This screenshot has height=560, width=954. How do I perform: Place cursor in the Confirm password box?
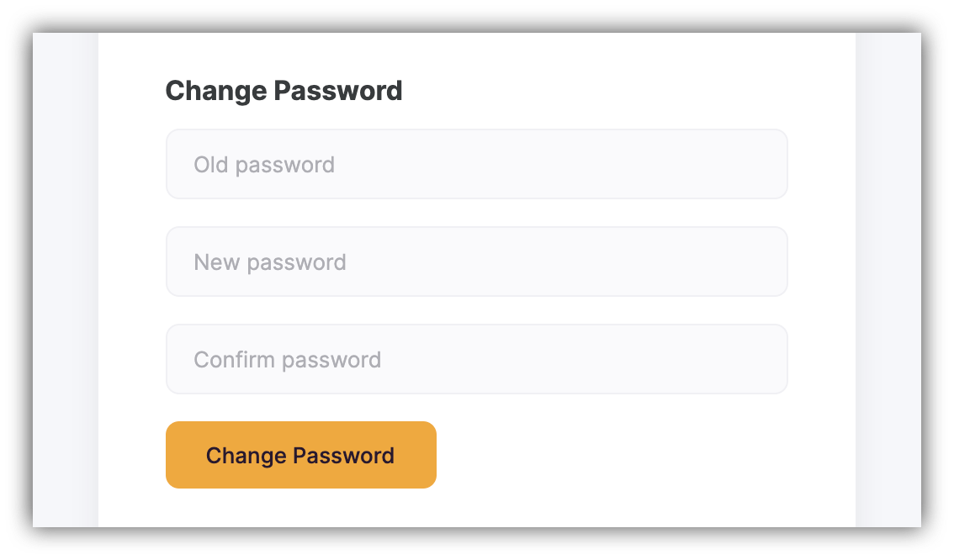(477, 359)
